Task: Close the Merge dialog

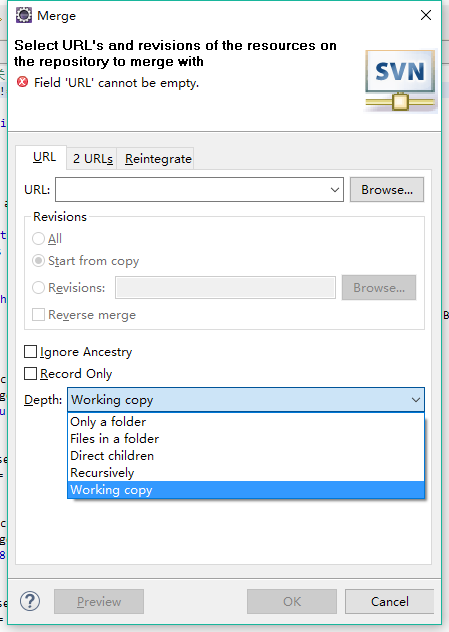Action: click(x=426, y=15)
